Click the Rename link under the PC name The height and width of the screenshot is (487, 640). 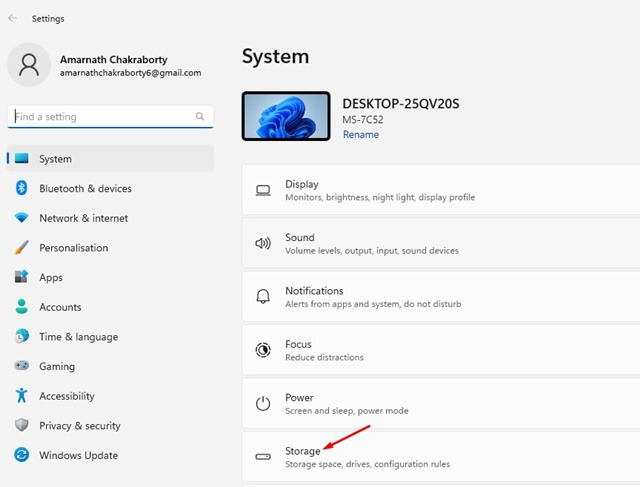pos(361,134)
